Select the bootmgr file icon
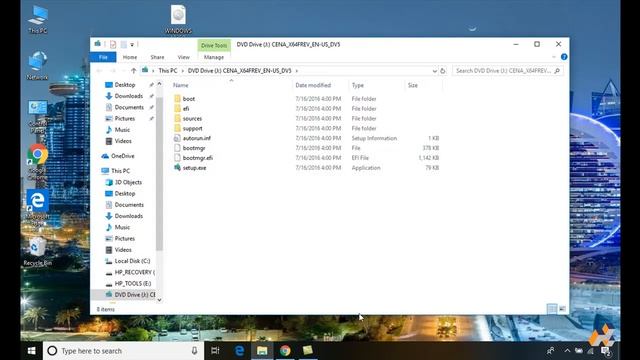This screenshot has width=640, height=360. [x=177, y=148]
